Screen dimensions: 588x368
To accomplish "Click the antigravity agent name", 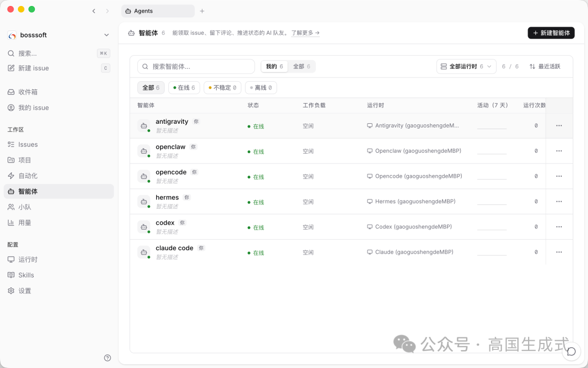I will coord(171,122).
